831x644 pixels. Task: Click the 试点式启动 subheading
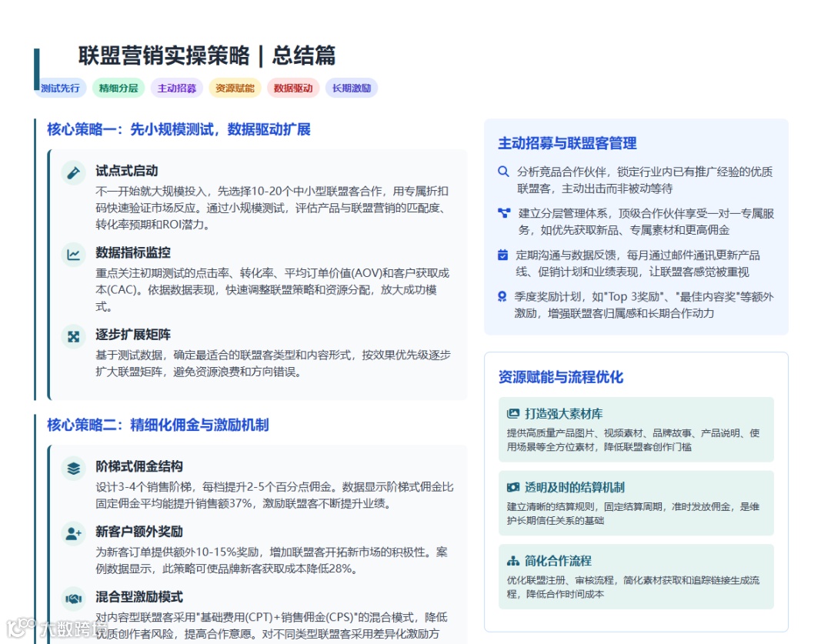(127, 171)
